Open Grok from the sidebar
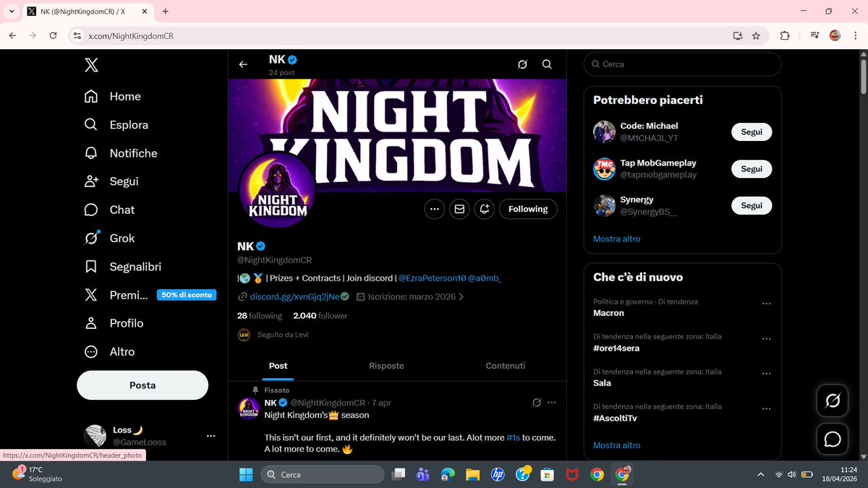868x488 pixels. pos(109,238)
